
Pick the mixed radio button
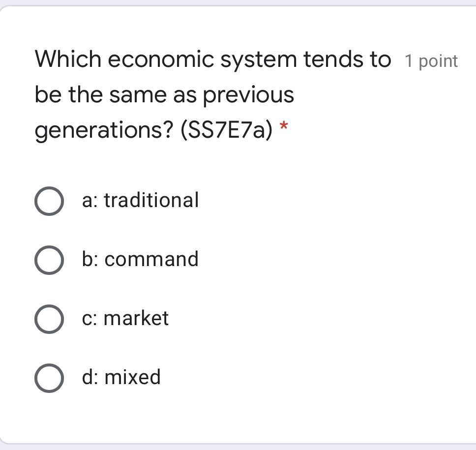click(x=49, y=378)
